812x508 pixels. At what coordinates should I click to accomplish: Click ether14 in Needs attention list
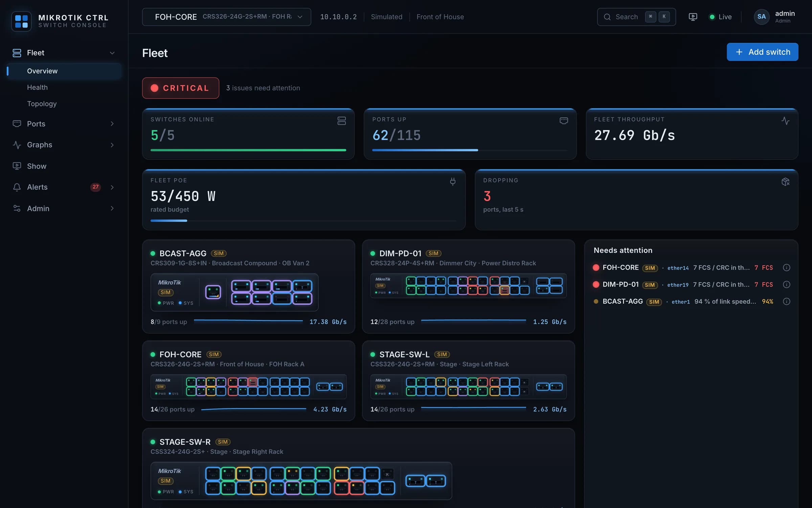pyautogui.click(x=678, y=268)
